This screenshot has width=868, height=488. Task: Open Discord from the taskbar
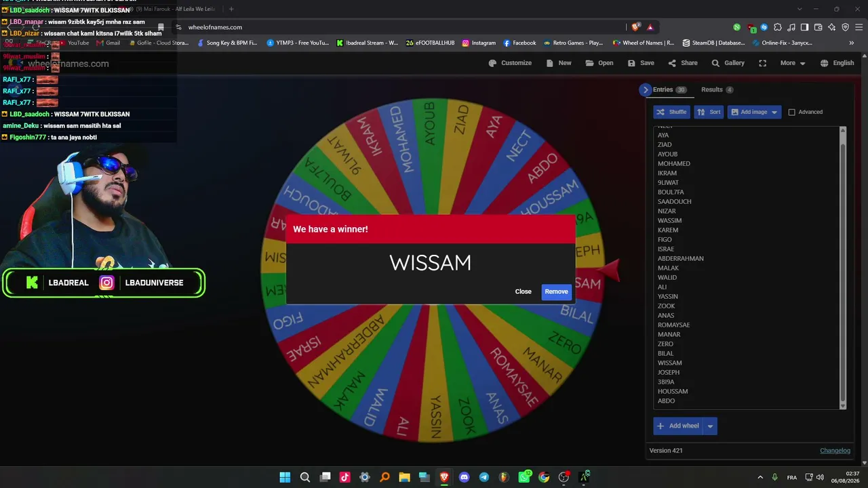464,477
